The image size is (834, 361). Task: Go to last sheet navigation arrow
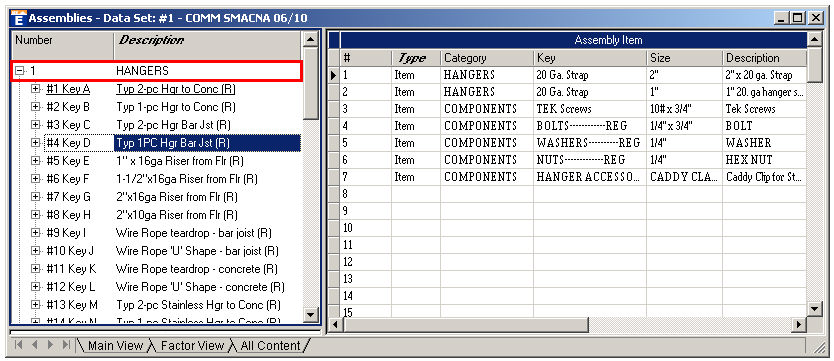(66, 345)
